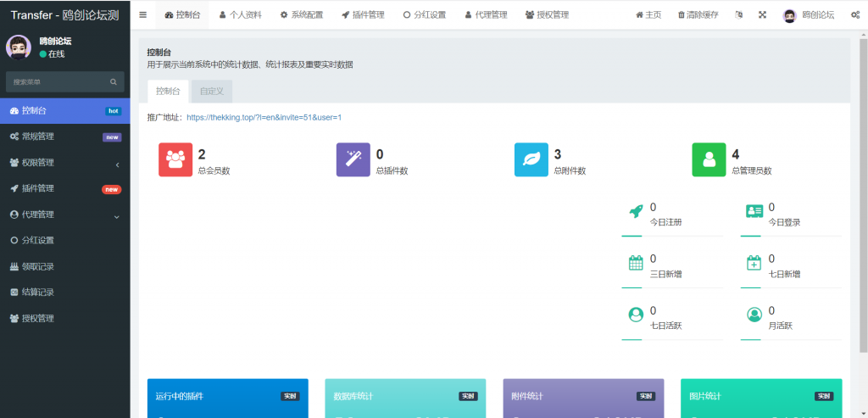Image resolution: width=868 pixels, height=418 pixels.
Task: Click the hot badge on 控制台
Action: point(113,111)
